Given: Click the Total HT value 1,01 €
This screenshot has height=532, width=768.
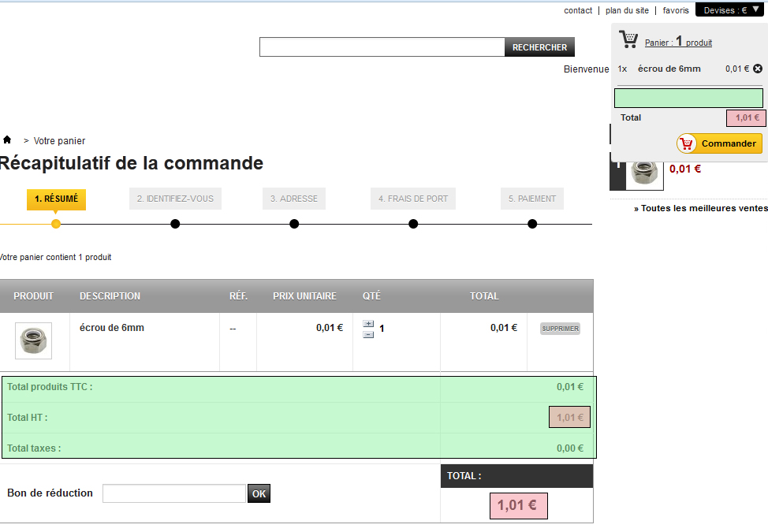Looking at the screenshot, I should tap(569, 418).
